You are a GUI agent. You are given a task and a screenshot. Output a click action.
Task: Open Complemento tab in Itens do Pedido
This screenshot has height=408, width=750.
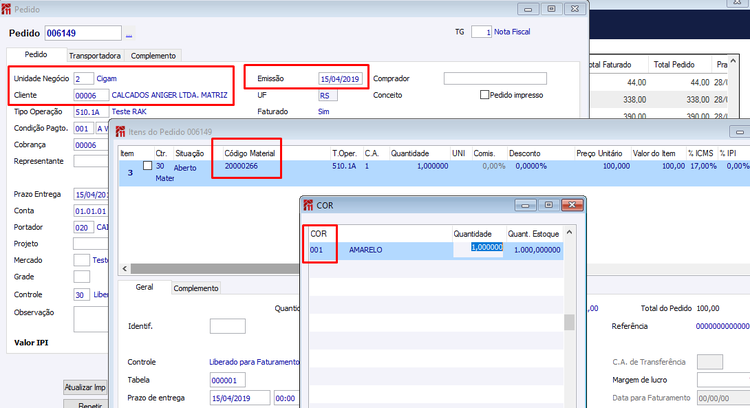tap(196, 288)
